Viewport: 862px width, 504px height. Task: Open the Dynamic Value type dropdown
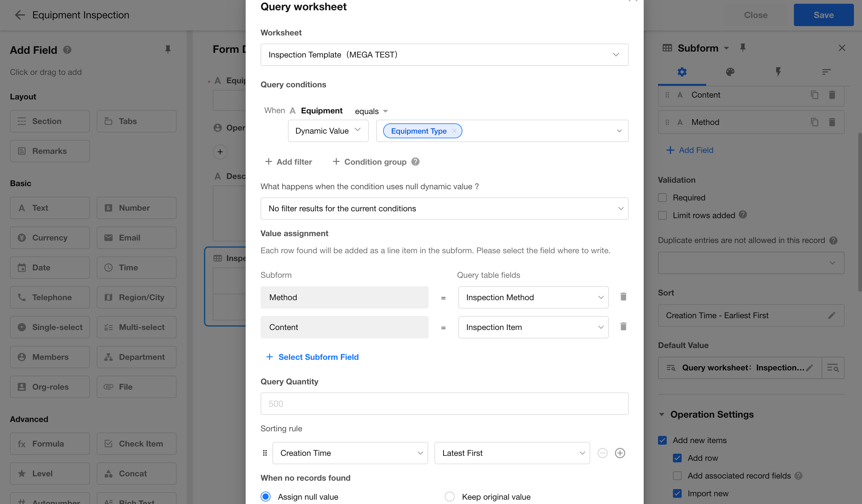pyautogui.click(x=328, y=131)
